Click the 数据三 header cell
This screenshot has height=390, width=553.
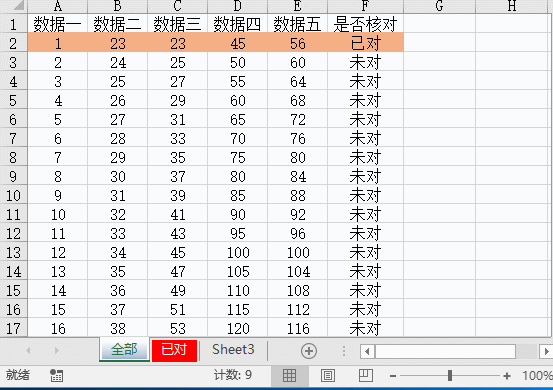pyautogui.click(x=177, y=24)
